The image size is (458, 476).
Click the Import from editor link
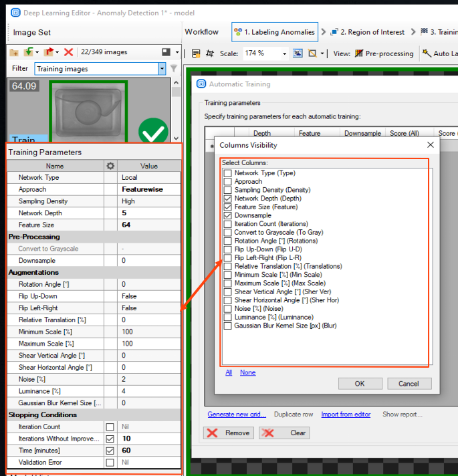click(346, 414)
